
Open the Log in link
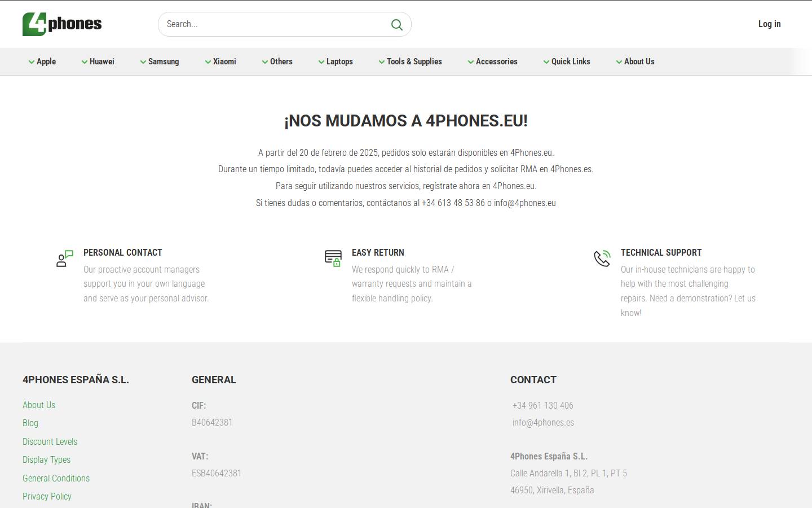pos(769,24)
